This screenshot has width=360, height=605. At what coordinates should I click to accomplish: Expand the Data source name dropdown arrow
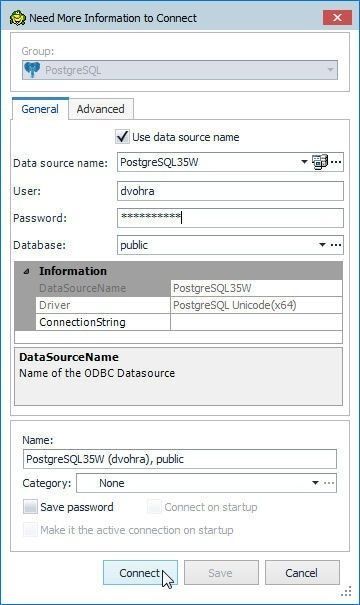[304, 162]
